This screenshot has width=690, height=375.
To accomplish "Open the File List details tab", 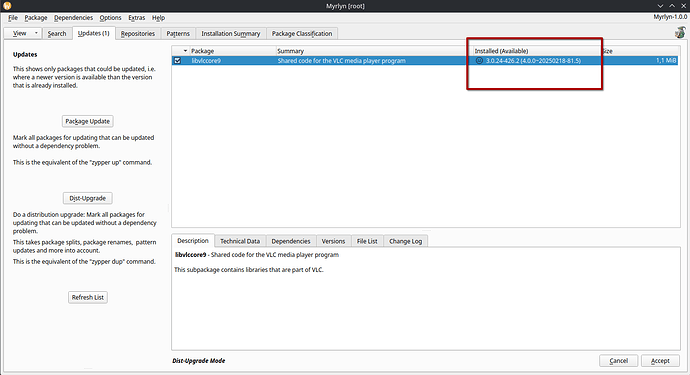I will pyautogui.click(x=367, y=241).
